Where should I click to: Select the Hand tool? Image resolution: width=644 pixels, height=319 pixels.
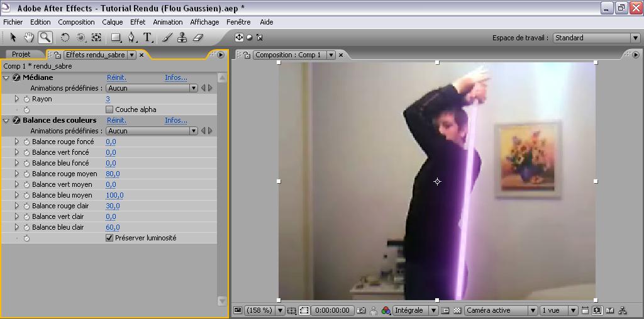click(28, 38)
